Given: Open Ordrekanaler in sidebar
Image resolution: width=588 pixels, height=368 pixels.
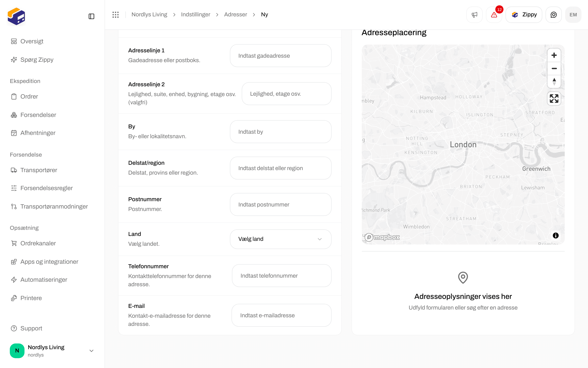Looking at the screenshot, I should tap(52, 243).
